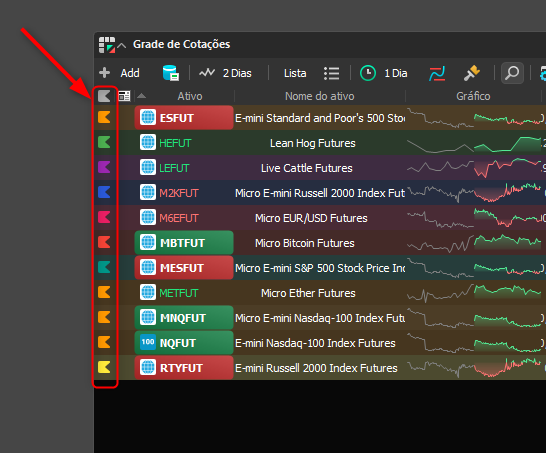
Task: Click the orange flag on ESFUT row
Action: click(x=104, y=117)
